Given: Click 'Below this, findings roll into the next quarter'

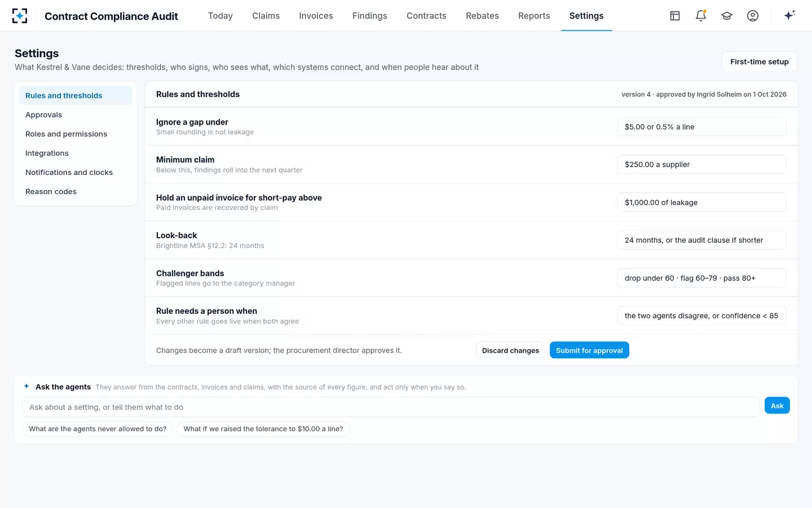Looking at the screenshot, I should pos(230,170).
